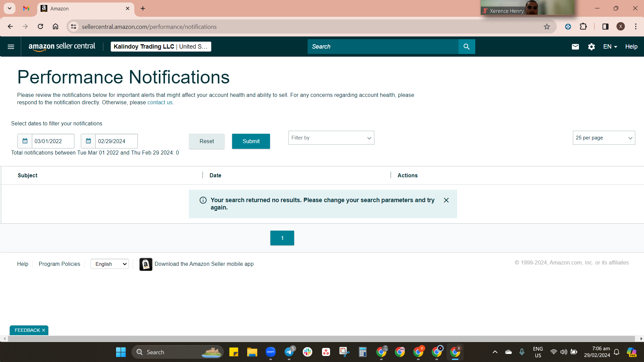Open Zoom from the taskbar

pyautogui.click(x=270, y=352)
